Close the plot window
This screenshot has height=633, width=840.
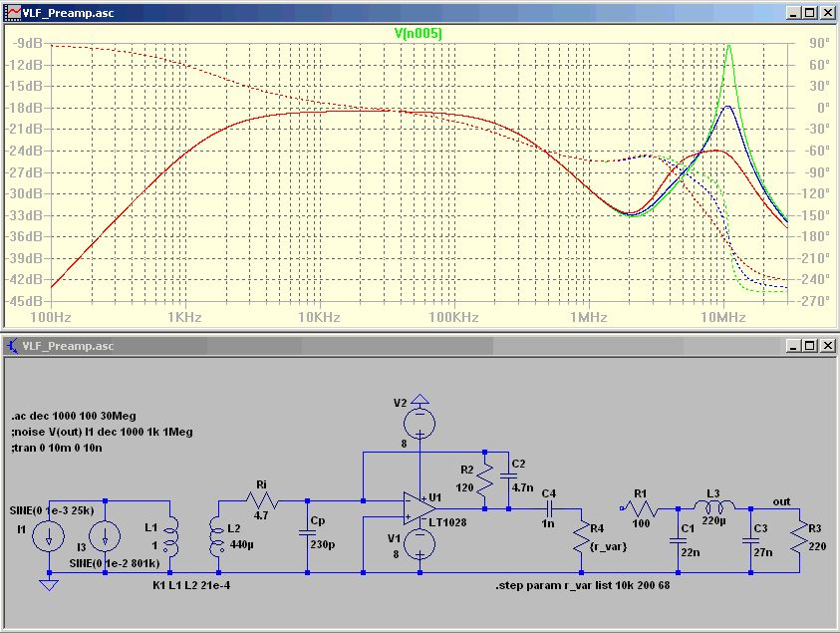tap(828, 13)
